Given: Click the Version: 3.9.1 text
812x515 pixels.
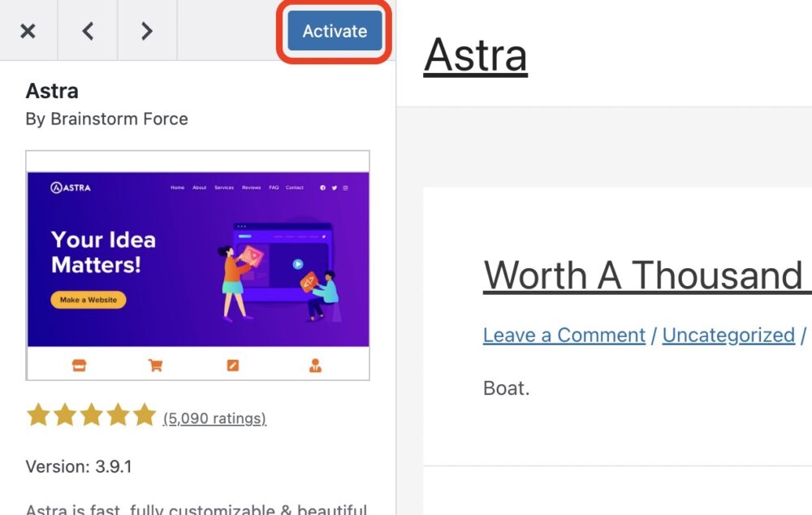Looking at the screenshot, I should tap(79, 466).
